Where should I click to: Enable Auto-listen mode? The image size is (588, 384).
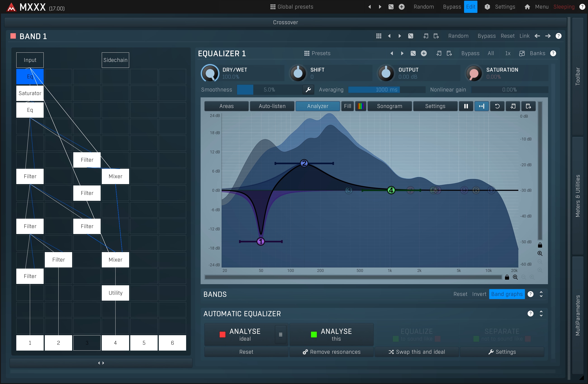(272, 106)
